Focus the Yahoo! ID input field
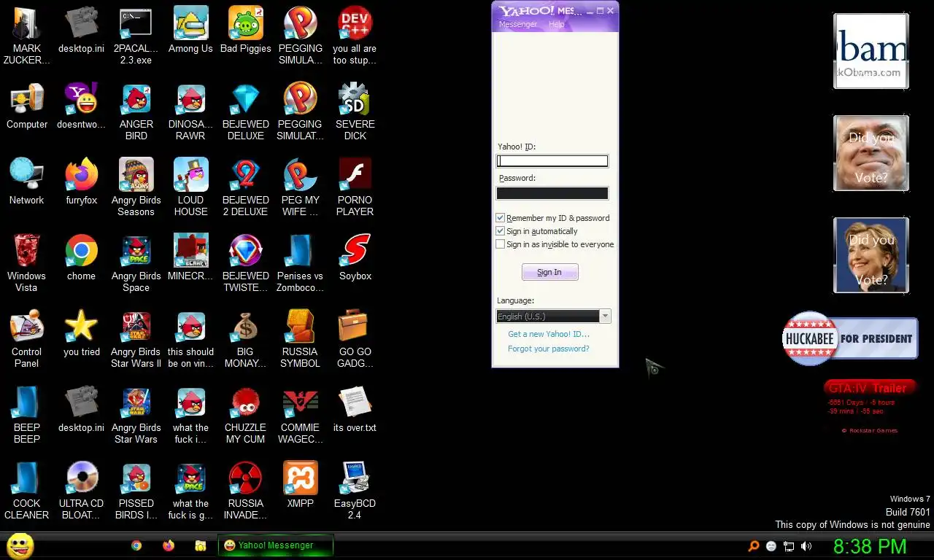 [x=552, y=161]
